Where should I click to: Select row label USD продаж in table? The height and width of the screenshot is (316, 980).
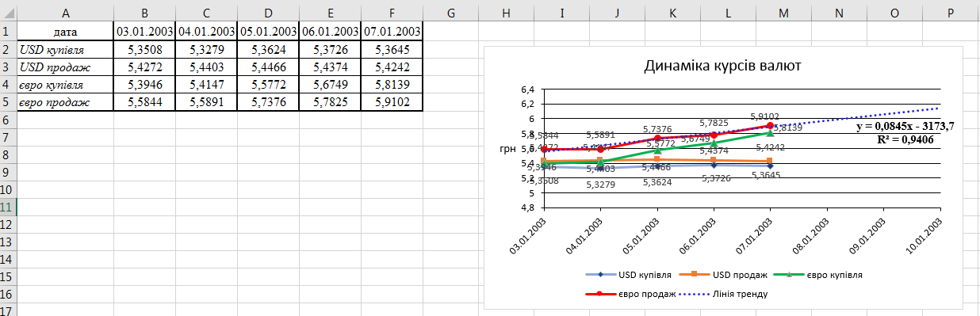[65, 67]
